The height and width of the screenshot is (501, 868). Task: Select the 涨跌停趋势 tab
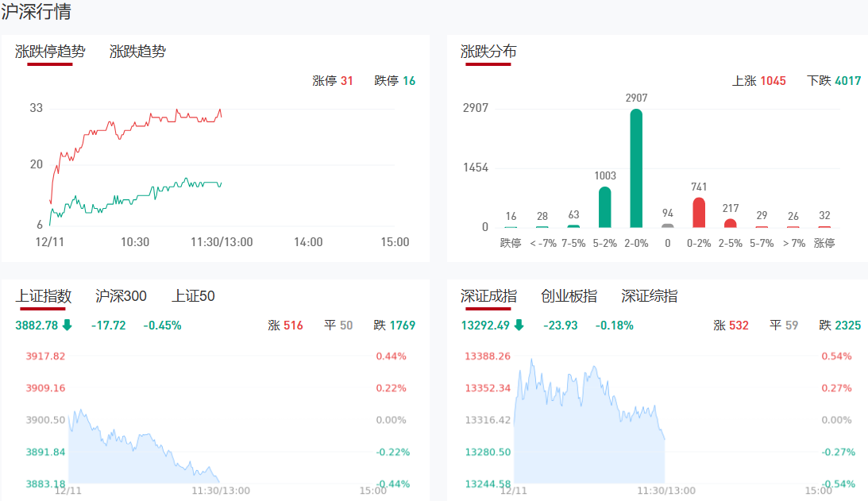pos(50,52)
